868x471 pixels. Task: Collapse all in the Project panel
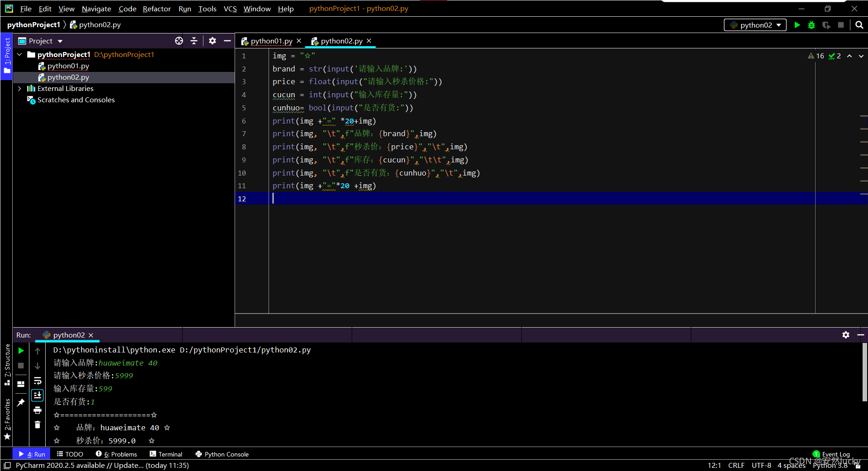(194, 41)
